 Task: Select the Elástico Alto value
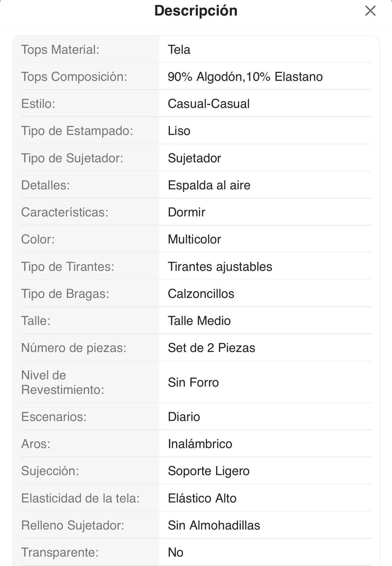point(202,498)
